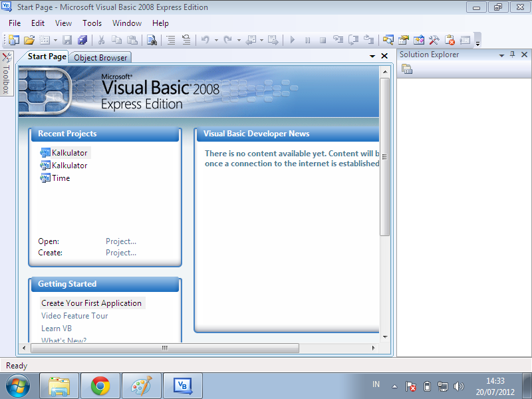532x399 pixels.
Task: Open the Toolbar Options overflow arrow
Action: [x=477, y=43]
